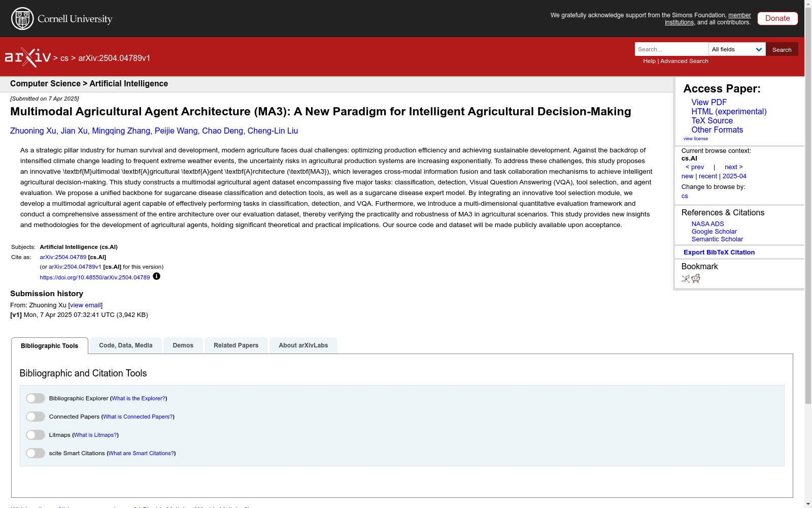Open Other Formats link

(x=717, y=130)
